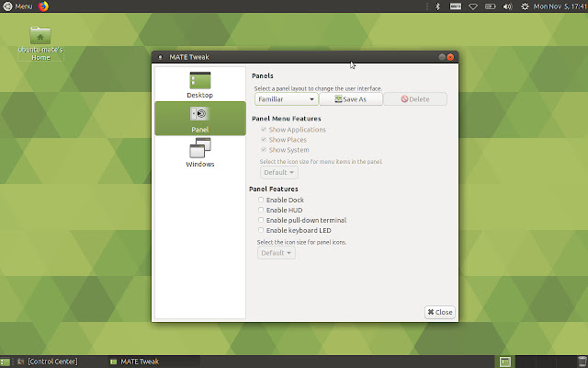Open ubuntu-mate's Home folder icon

[40, 43]
